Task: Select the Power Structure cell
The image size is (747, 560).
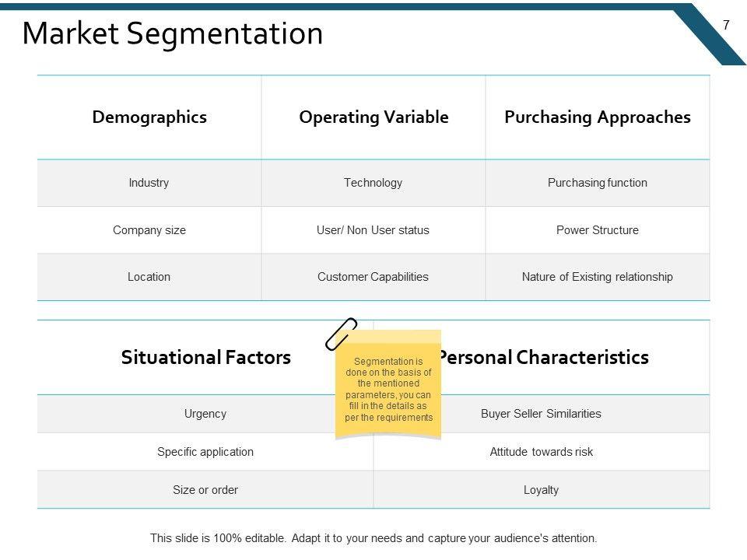Action: [x=597, y=230]
